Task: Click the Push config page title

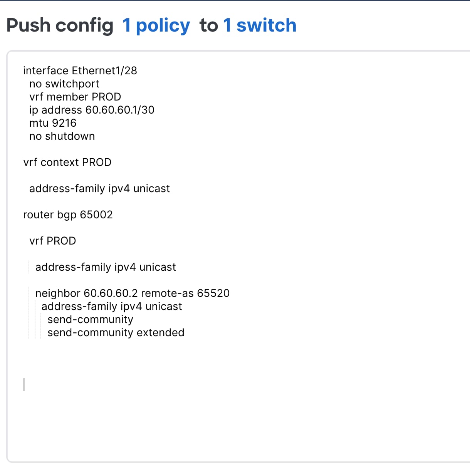Action: (x=59, y=25)
